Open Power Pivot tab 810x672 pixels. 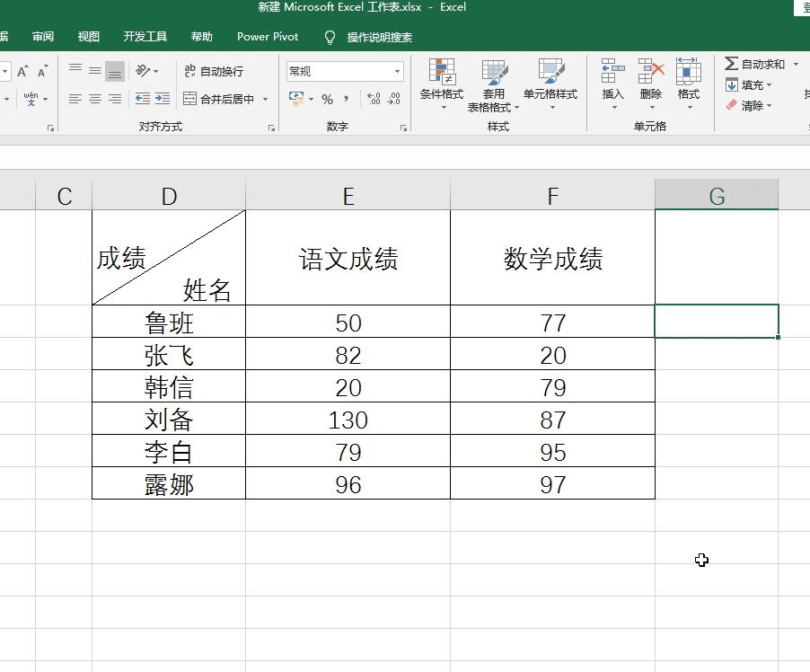click(x=267, y=37)
